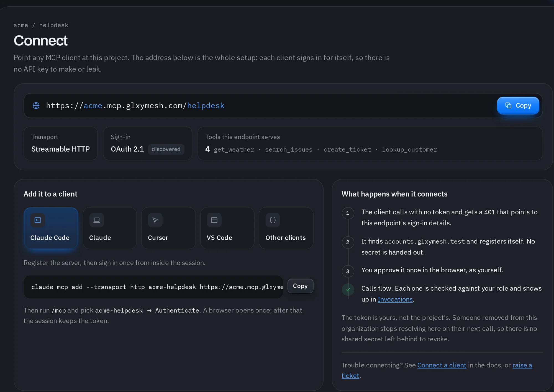Select the Cursor client tab

point(168,228)
